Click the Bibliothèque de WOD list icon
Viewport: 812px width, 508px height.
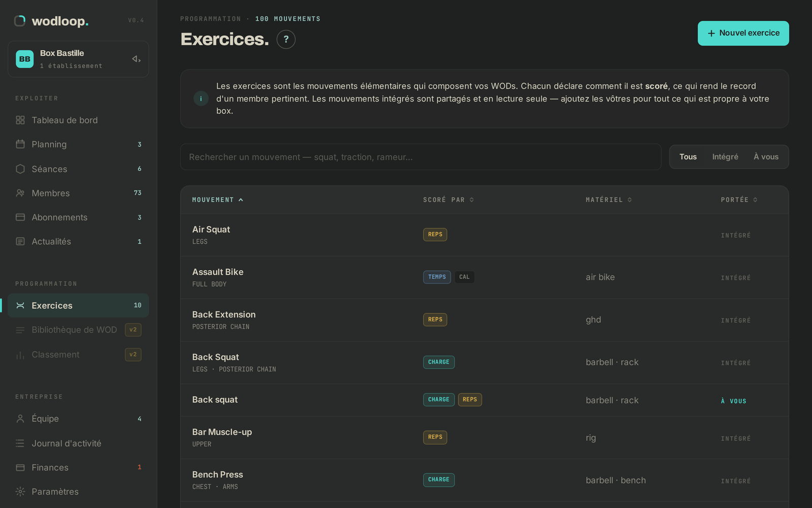point(20,330)
